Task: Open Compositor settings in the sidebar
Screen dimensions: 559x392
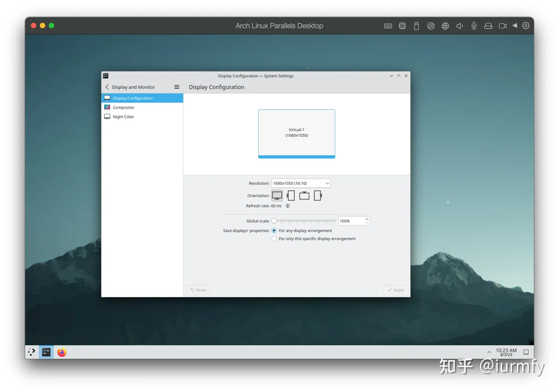Action: [x=142, y=108]
